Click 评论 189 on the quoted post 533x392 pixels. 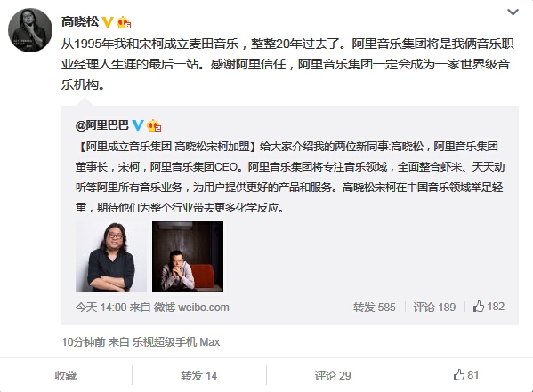click(x=434, y=308)
